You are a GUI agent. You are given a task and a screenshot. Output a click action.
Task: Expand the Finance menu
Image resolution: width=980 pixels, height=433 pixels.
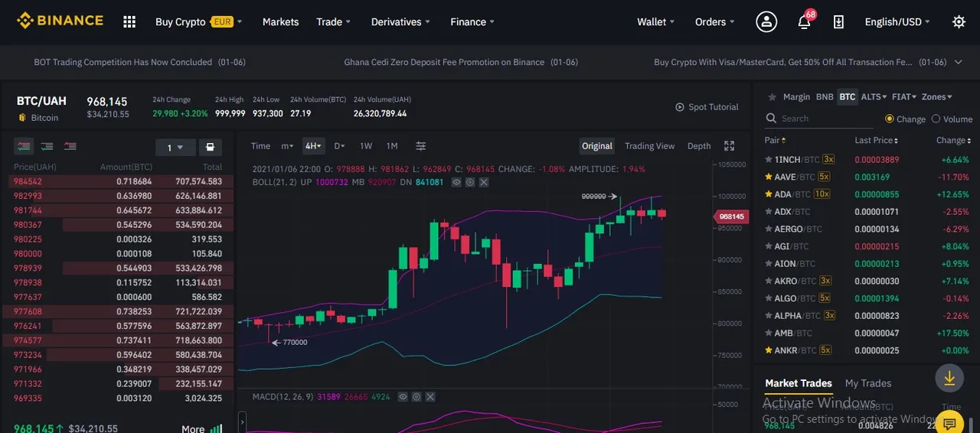pos(472,22)
